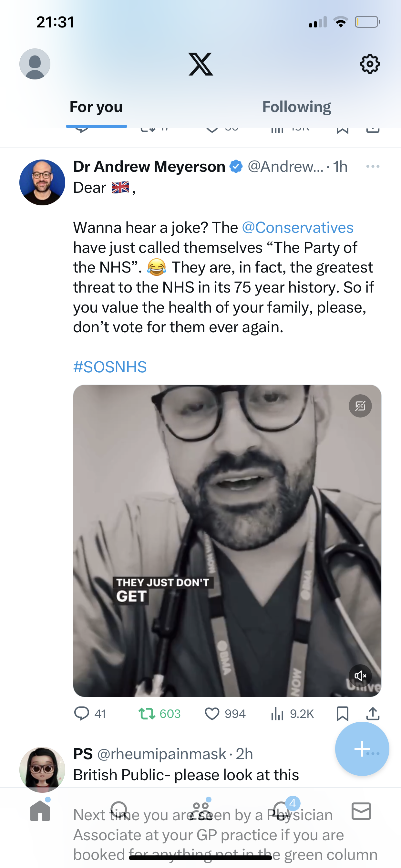Open the @Conservatives mention link
Image resolution: width=401 pixels, height=868 pixels.
(x=298, y=227)
